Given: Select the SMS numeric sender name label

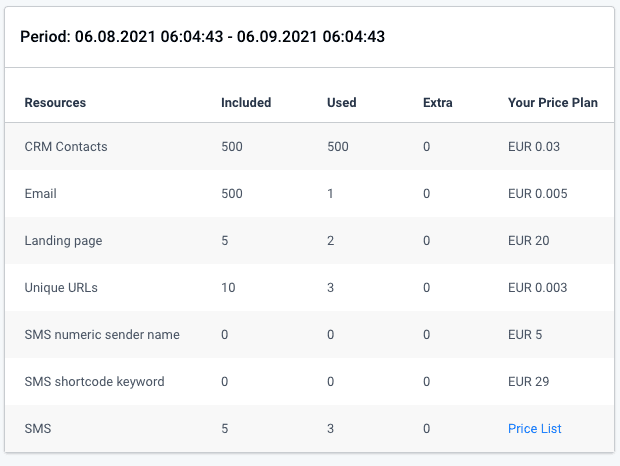Looking at the screenshot, I should coord(102,335).
